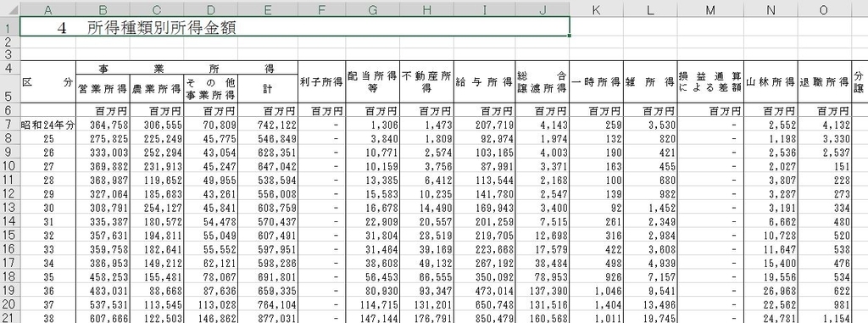The image size is (868, 323).
Task: Click the '農業所得' header cell
Action: (x=157, y=89)
